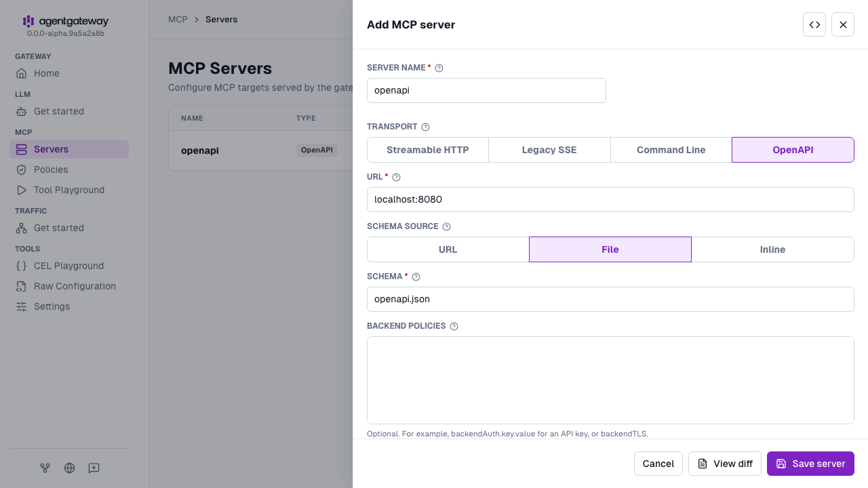This screenshot has height=488, width=868.
Task: Click into Backend Policies text area
Action: tap(610, 380)
